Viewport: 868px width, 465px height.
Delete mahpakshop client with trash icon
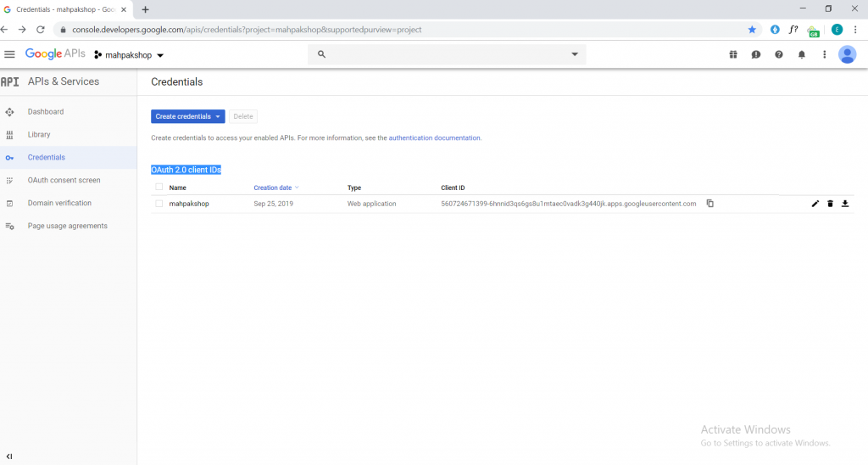(830, 204)
